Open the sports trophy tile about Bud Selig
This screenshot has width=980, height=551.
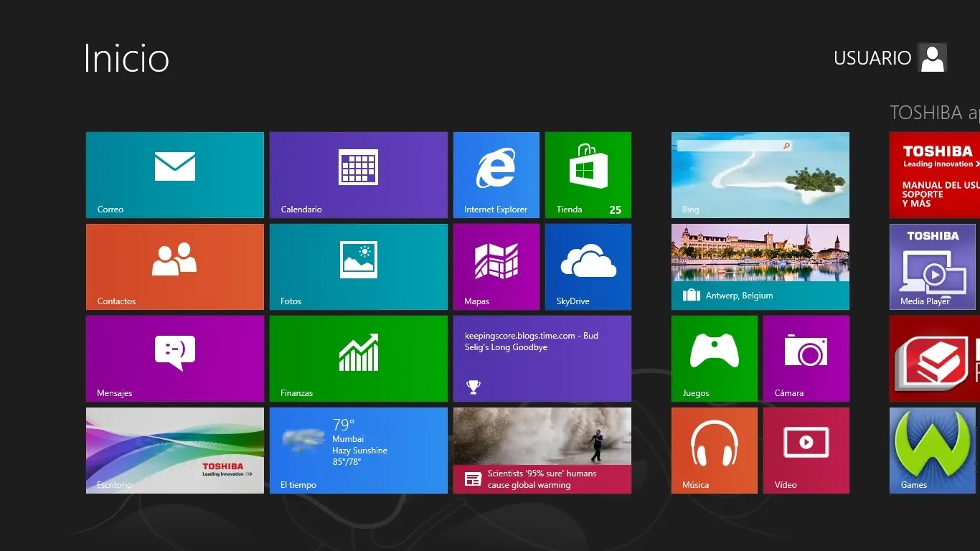pyautogui.click(x=542, y=359)
